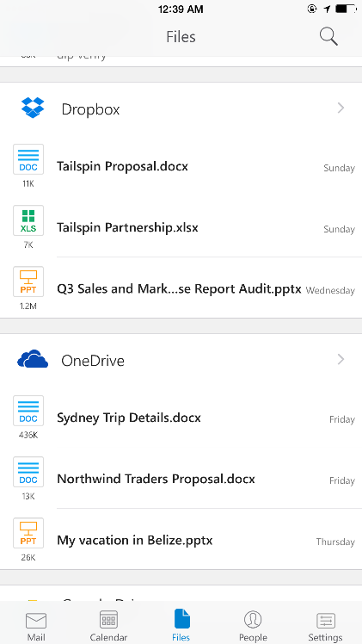Tap DOC icon for Sydney Trip Details
This screenshot has width=362, height=644.
[x=28, y=411]
